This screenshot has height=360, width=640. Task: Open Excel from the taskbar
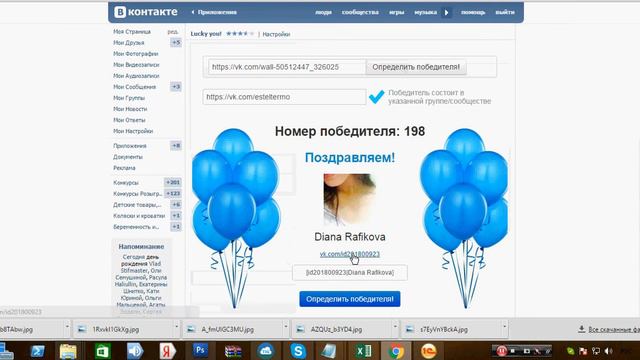pos(363,351)
